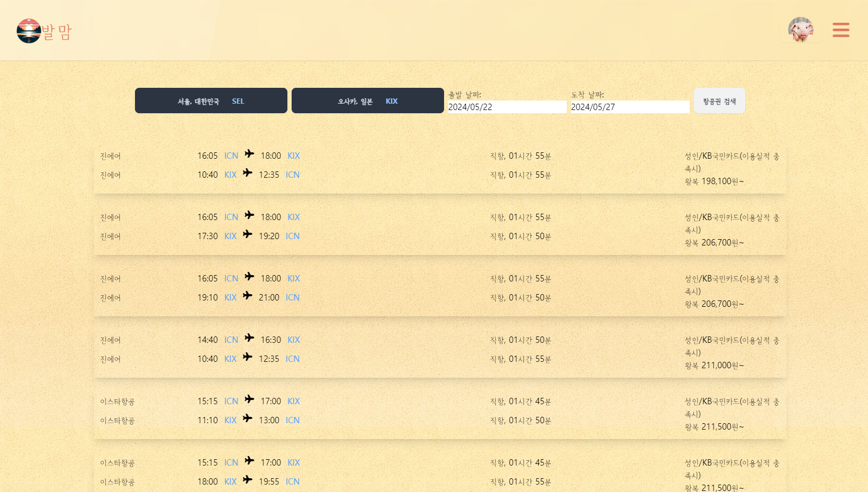
Task: Click plane icon beside 14:40 ICN departure
Action: pyautogui.click(x=249, y=338)
